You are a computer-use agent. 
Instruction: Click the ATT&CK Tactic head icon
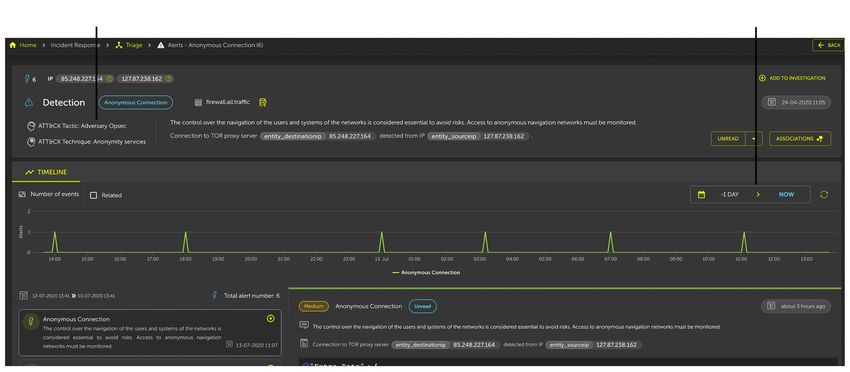click(31, 126)
